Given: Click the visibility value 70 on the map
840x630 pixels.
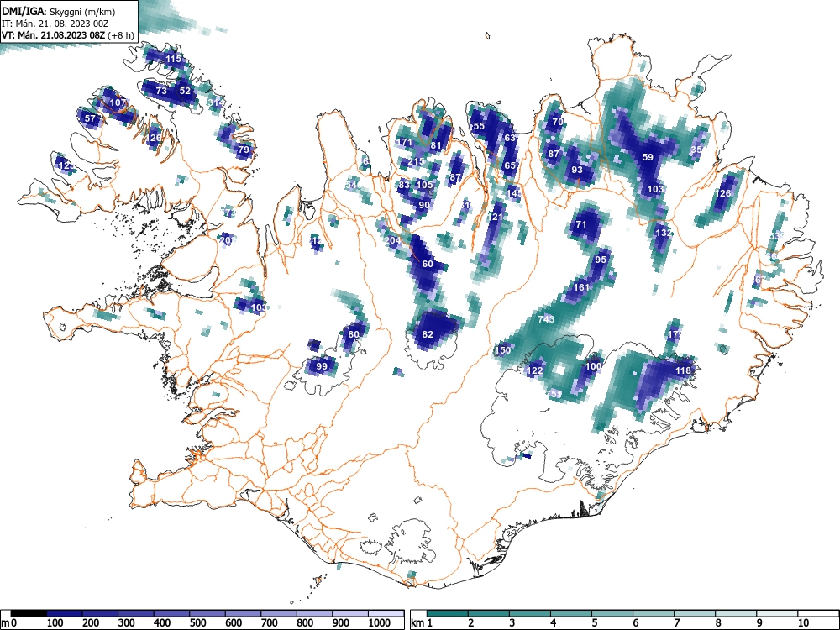Looking at the screenshot, I should pyautogui.click(x=558, y=122).
